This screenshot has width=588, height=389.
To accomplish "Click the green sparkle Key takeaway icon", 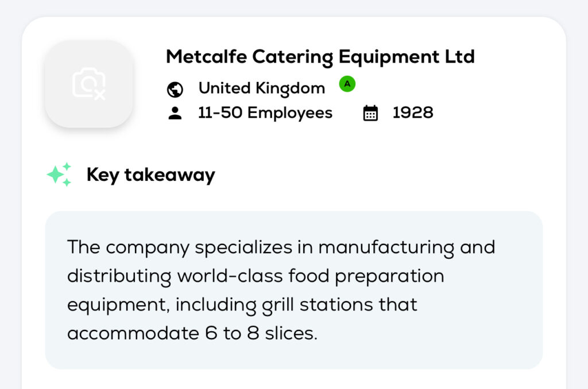I will pyautogui.click(x=59, y=174).
